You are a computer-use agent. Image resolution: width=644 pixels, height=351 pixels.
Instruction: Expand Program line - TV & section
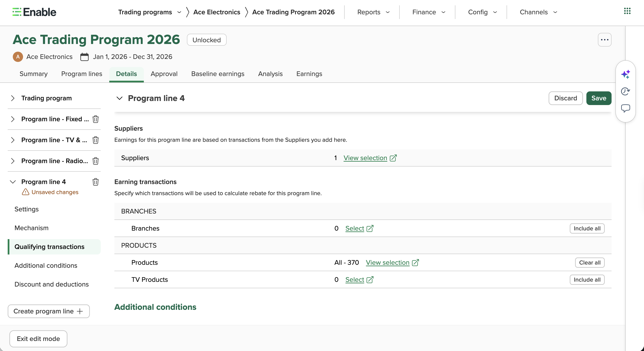pos(13,140)
